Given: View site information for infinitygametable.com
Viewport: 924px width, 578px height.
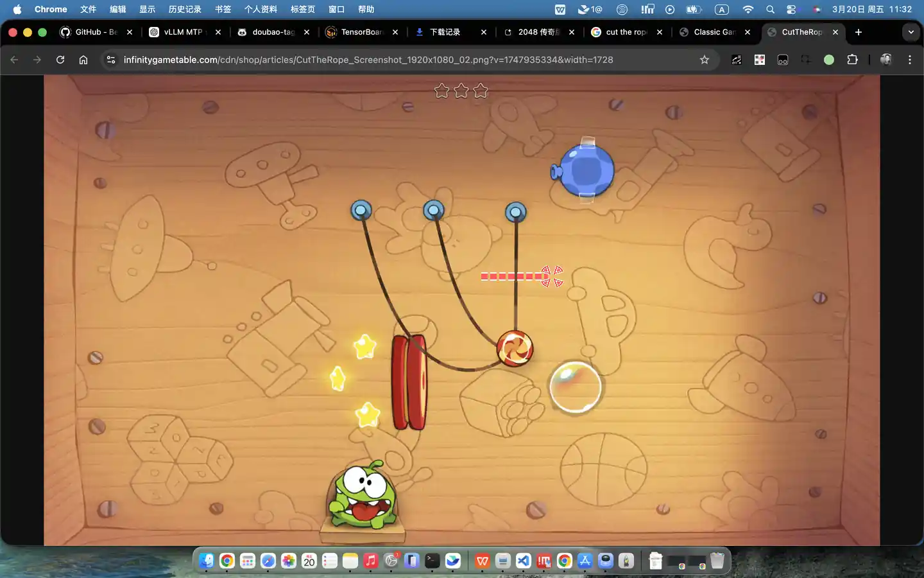Looking at the screenshot, I should 111,60.
